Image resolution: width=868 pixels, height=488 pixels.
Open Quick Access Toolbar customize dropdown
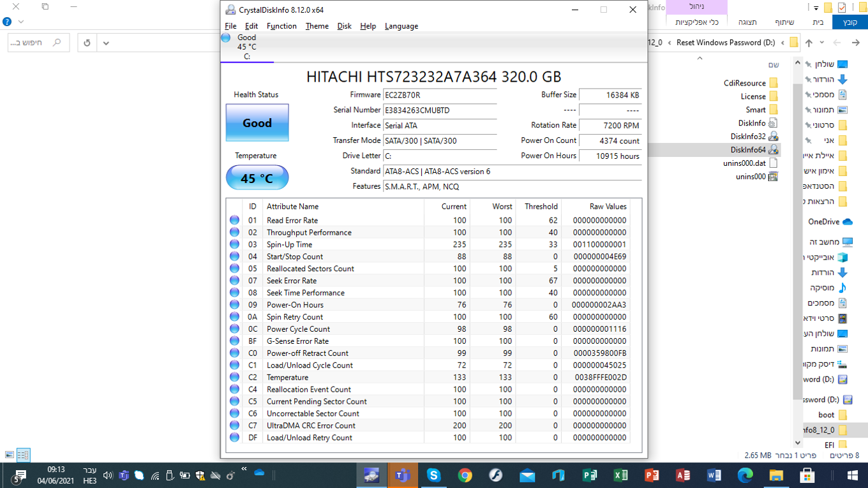[x=815, y=8]
